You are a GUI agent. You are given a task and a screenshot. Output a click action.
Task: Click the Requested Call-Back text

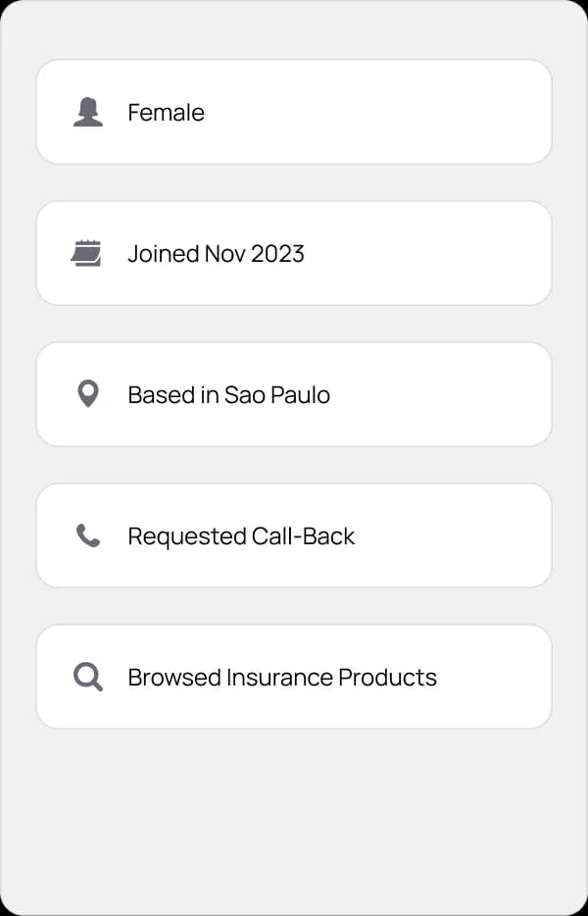[240, 535]
